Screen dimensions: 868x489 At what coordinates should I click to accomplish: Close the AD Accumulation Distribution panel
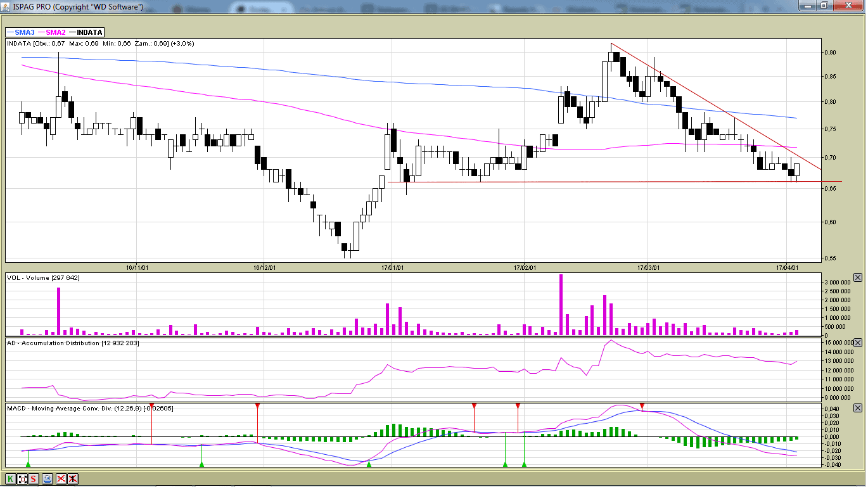pos(858,343)
